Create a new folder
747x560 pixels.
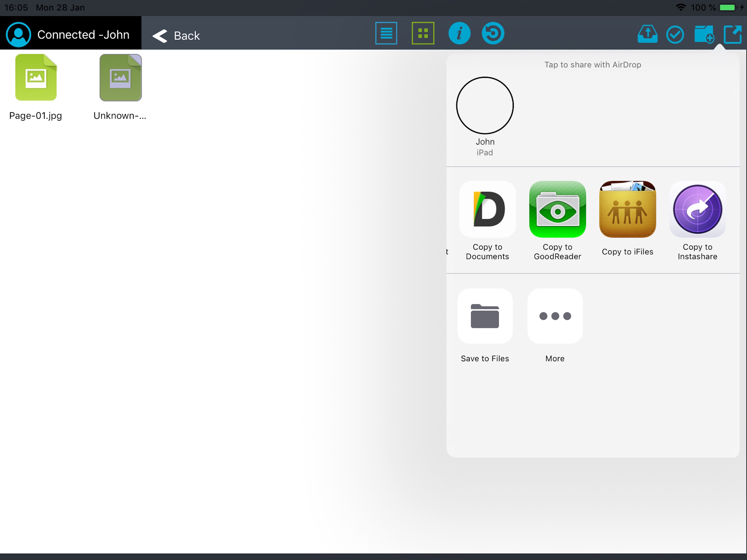704,34
